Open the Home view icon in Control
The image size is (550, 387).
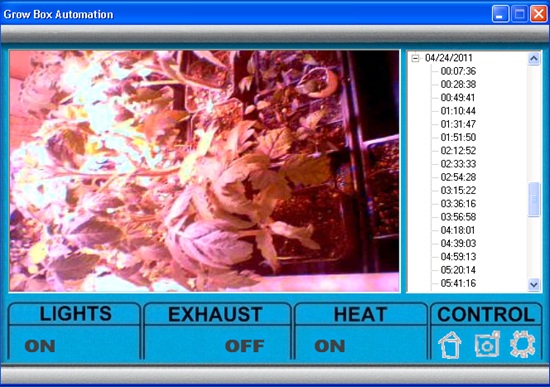[450, 345]
